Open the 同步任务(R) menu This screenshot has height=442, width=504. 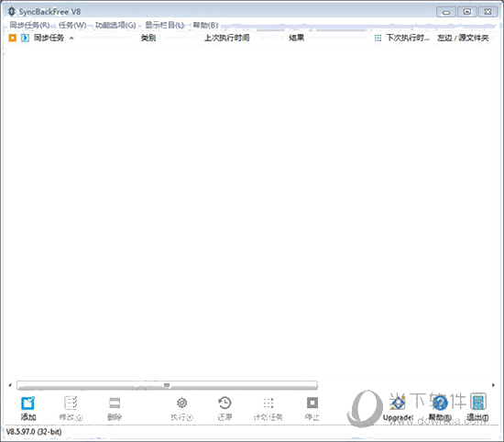[29, 25]
